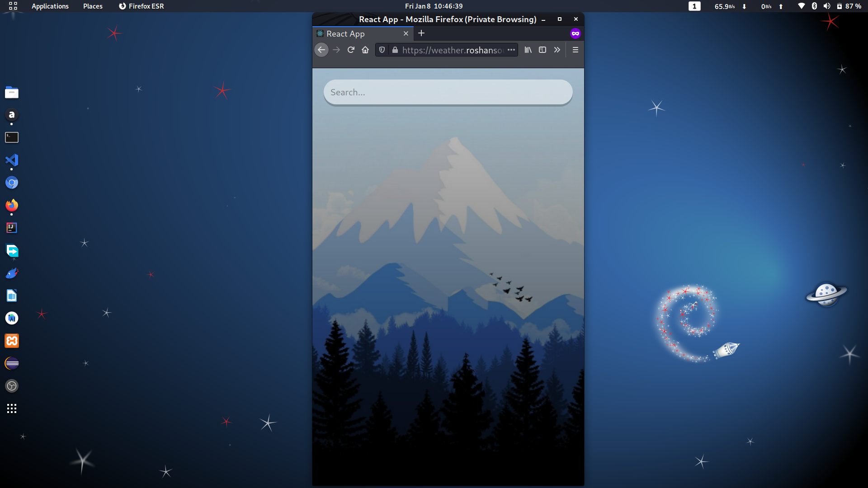
Task: Click the volume speaker icon in tray
Action: 827,6
